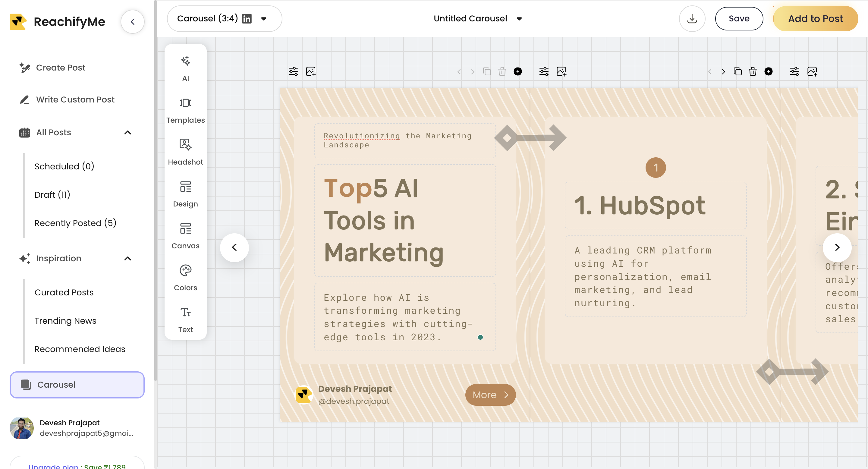Add a new slide using the plus icon
The width and height of the screenshot is (868, 469).
click(x=518, y=71)
